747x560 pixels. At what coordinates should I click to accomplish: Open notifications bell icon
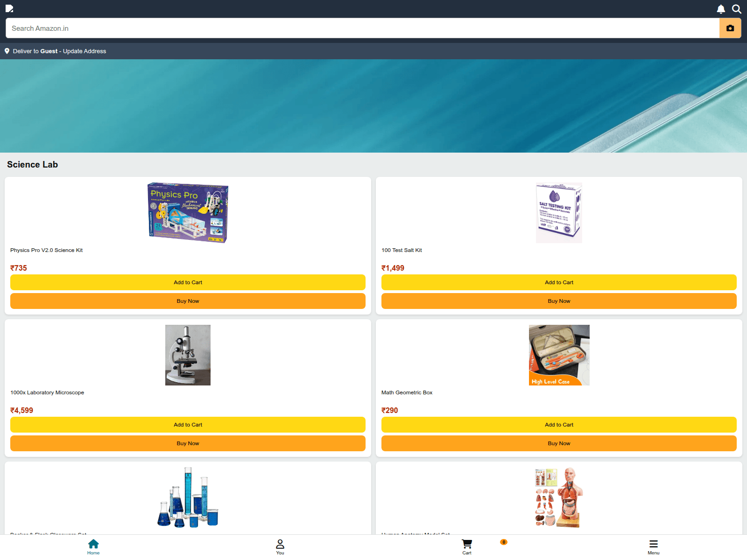click(721, 9)
